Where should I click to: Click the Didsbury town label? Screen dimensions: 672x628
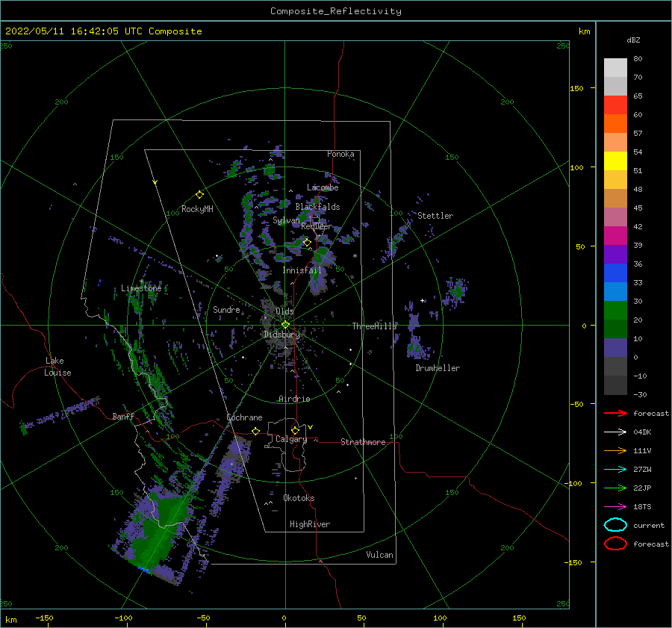pos(281,335)
